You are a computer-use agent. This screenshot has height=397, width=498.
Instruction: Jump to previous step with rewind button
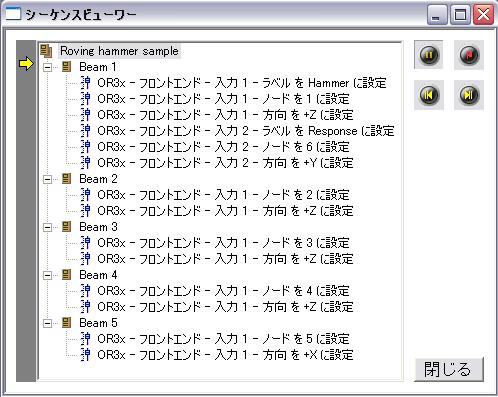pos(429,95)
